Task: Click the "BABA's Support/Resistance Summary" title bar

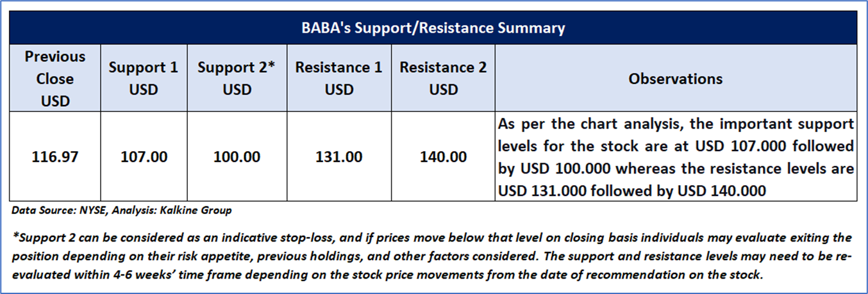Action: coord(433,28)
